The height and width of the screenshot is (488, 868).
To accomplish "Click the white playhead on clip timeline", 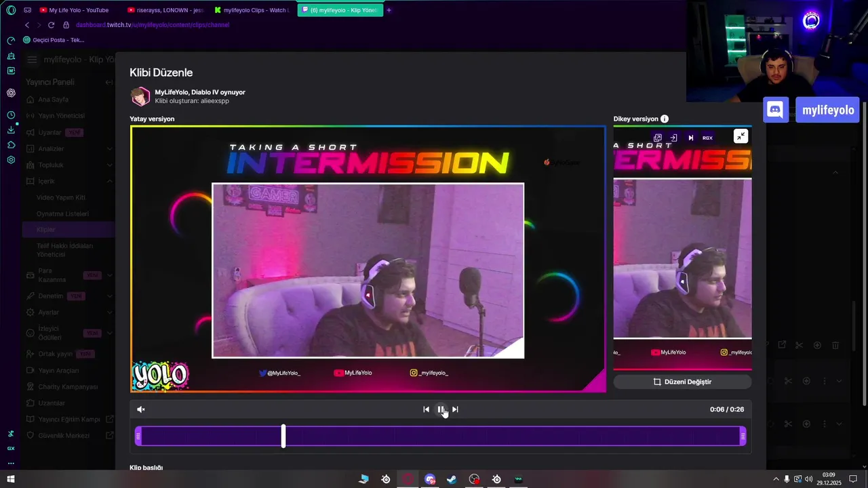I will (x=283, y=436).
